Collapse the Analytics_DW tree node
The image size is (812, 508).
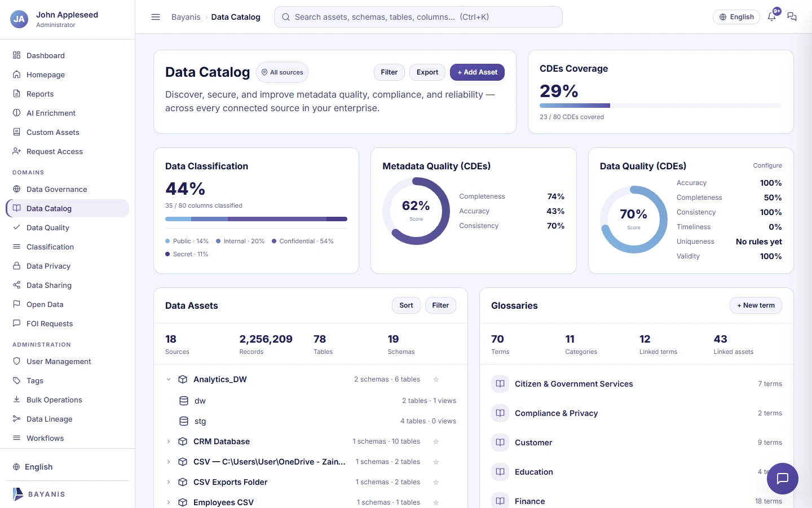point(169,379)
